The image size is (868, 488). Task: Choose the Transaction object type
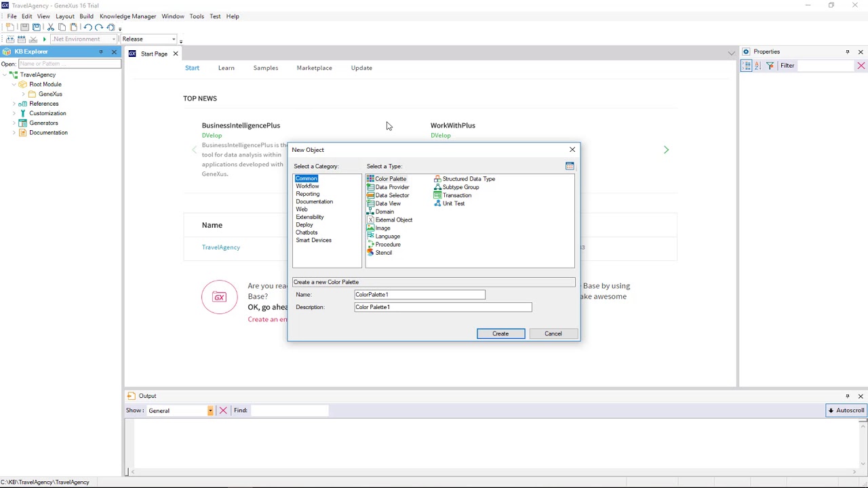click(x=453, y=195)
